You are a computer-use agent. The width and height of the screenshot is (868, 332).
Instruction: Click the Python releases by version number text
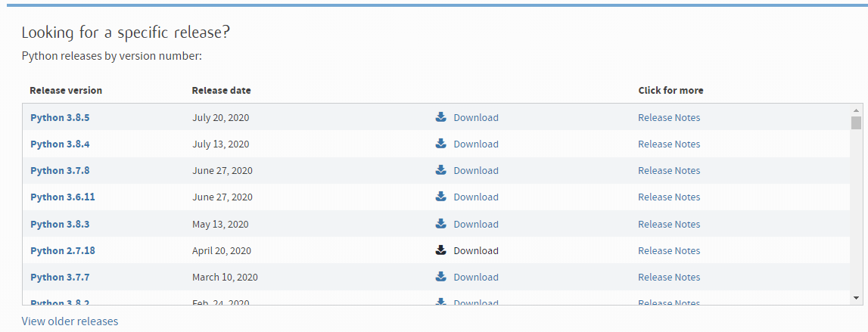tap(112, 57)
